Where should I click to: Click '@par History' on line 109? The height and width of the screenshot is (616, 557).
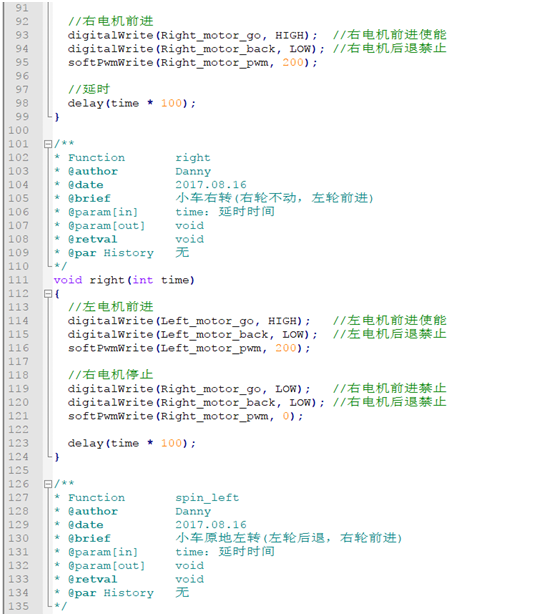(x=110, y=253)
